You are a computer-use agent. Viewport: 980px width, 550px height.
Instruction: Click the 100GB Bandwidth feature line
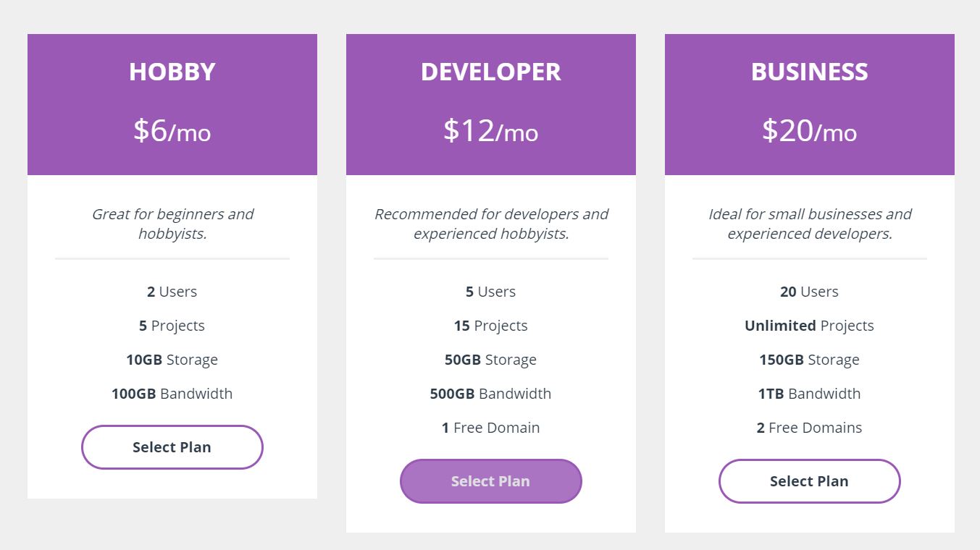click(x=172, y=394)
